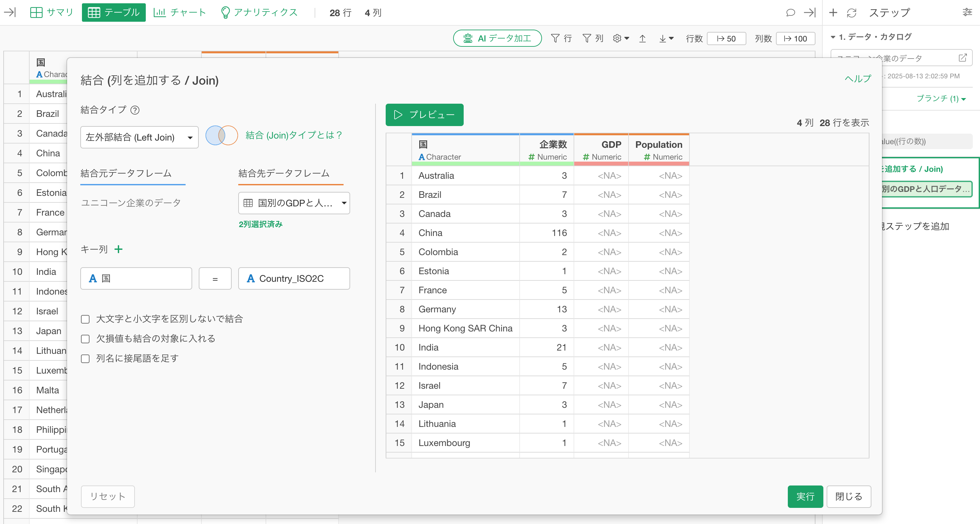Viewport: 980px width, 524px height.
Task: Click the collapse sidebar arrow icon at top left
Action: click(x=10, y=13)
